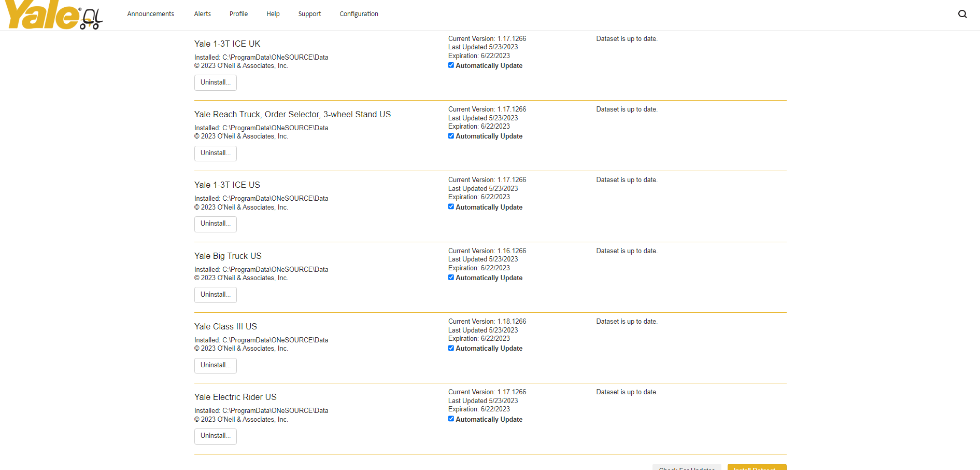The height and width of the screenshot is (470, 980).
Task: Open the search magnifier icon
Action: (x=962, y=13)
